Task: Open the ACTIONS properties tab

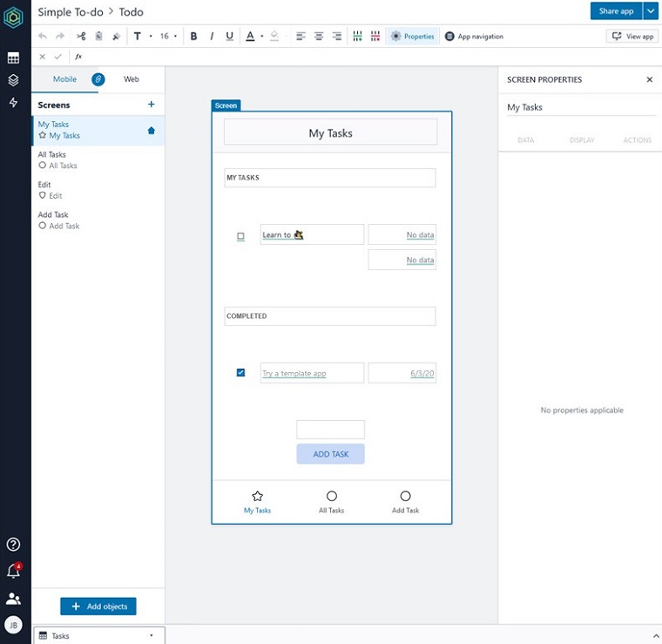Action: pyautogui.click(x=637, y=139)
